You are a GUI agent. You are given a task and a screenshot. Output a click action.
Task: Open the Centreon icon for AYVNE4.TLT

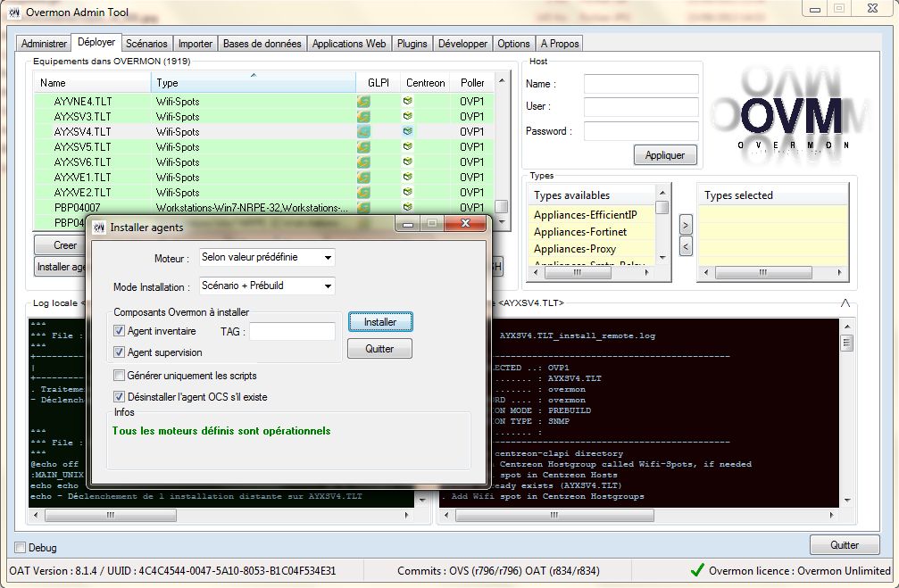(408, 101)
